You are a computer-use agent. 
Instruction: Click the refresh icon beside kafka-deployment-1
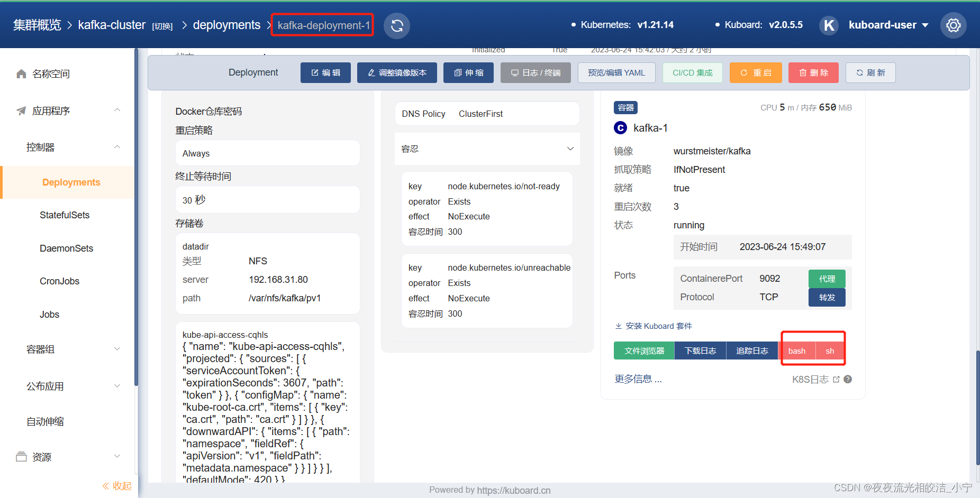point(396,25)
